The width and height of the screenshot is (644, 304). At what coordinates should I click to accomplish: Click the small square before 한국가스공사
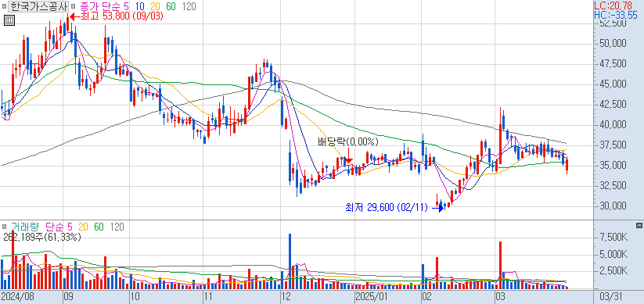[5, 6]
